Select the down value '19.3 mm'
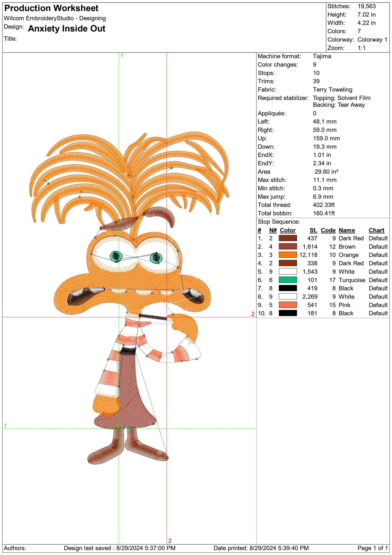 325,147
